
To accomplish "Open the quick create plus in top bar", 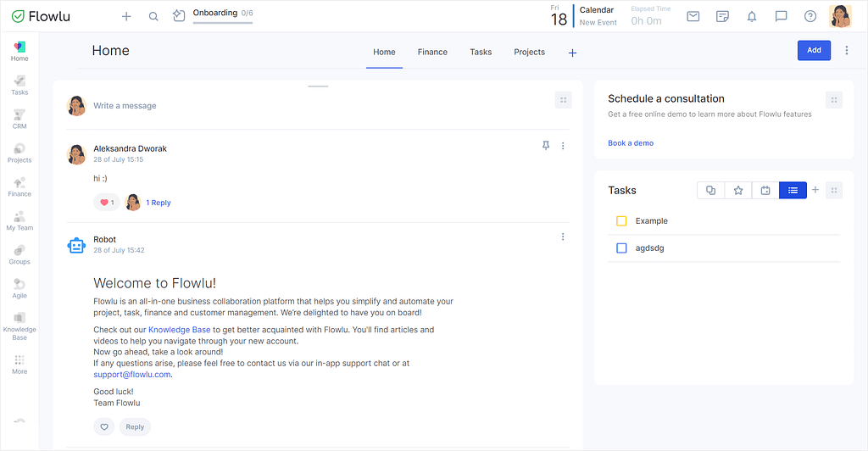I will click(x=126, y=17).
